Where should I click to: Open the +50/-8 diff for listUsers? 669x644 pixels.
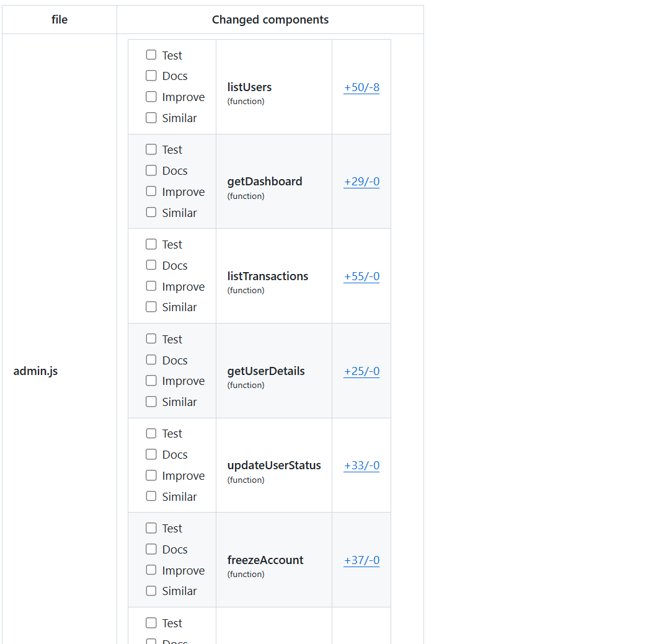(x=361, y=87)
